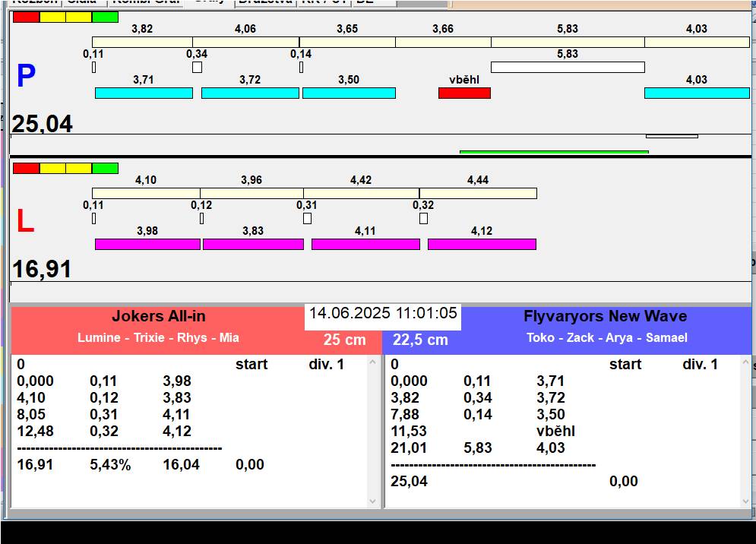Switch to the Kombi Graf tab
The height and width of the screenshot is (544, 756).
click(x=146, y=2)
